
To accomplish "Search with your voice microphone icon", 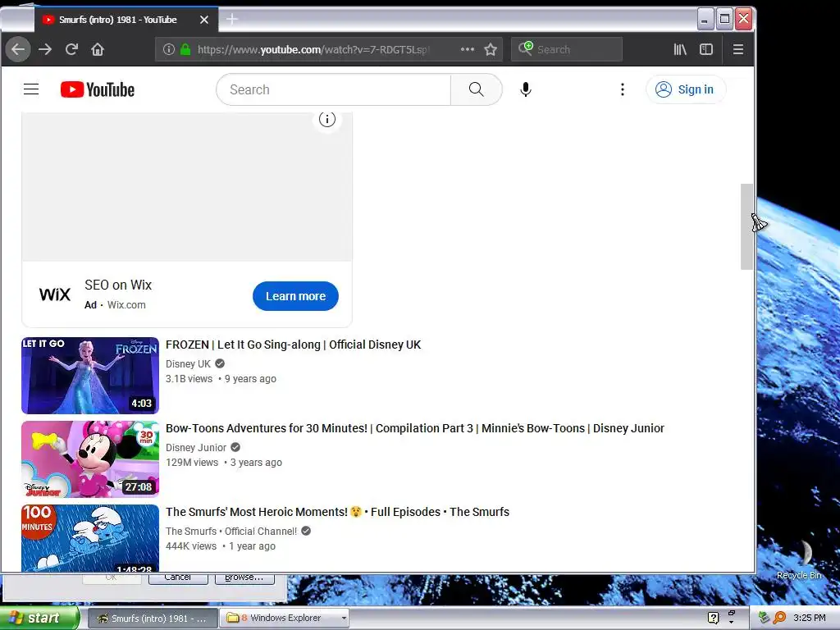I will click(x=526, y=89).
